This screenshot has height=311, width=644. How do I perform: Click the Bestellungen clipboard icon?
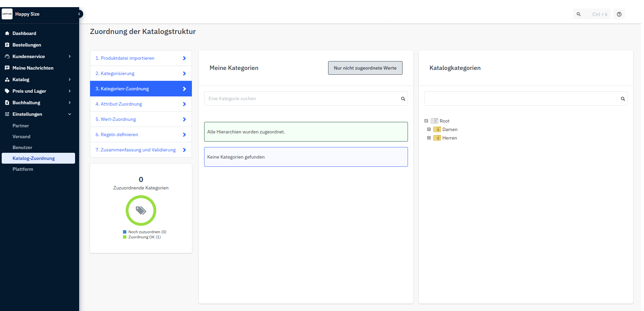tap(7, 45)
